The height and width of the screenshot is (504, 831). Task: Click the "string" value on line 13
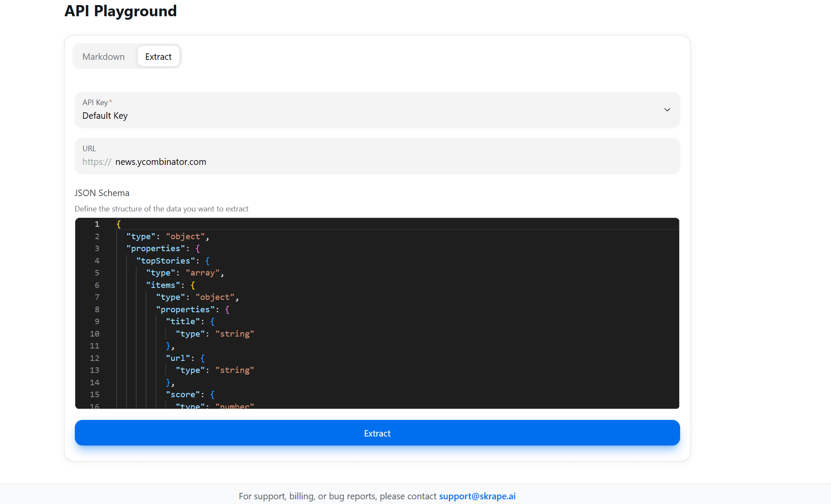click(x=235, y=370)
